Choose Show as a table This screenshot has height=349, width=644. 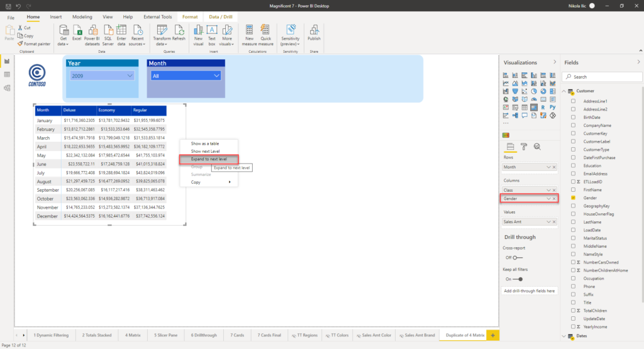(209, 144)
